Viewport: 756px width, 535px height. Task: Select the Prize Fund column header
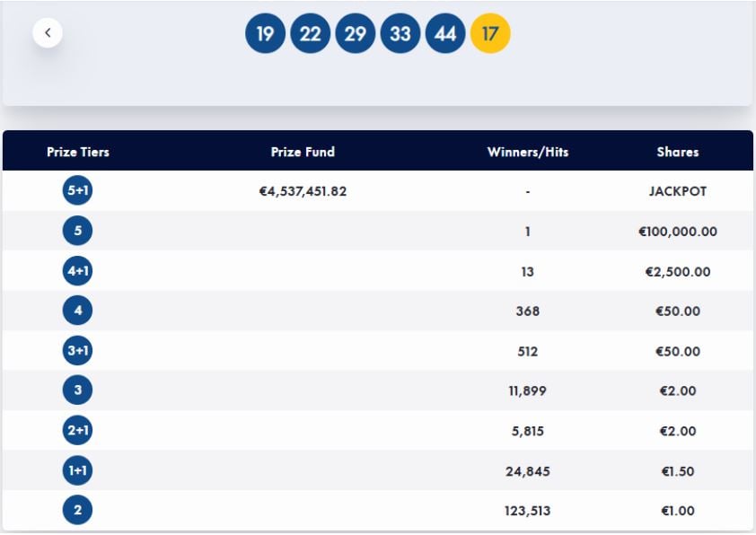(x=303, y=152)
